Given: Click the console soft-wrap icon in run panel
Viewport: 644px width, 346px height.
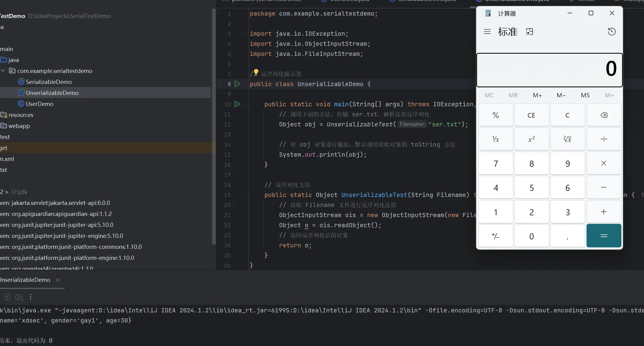Looking at the screenshot, I should pyautogui.click(x=7, y=297).
